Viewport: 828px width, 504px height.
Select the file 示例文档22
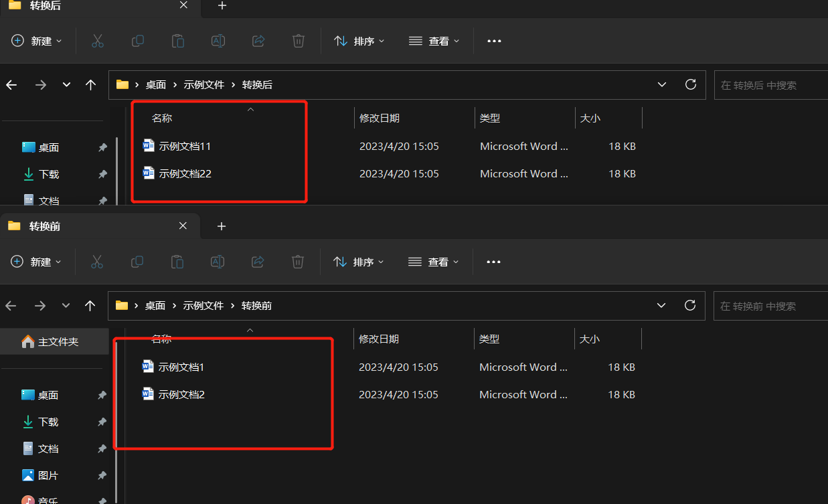tap(185, 174)
